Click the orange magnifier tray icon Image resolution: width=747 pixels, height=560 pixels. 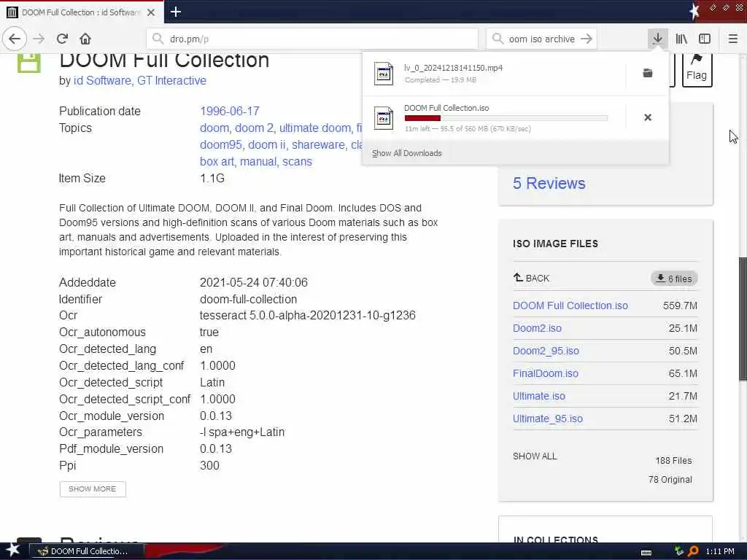[x=693, y=551]
